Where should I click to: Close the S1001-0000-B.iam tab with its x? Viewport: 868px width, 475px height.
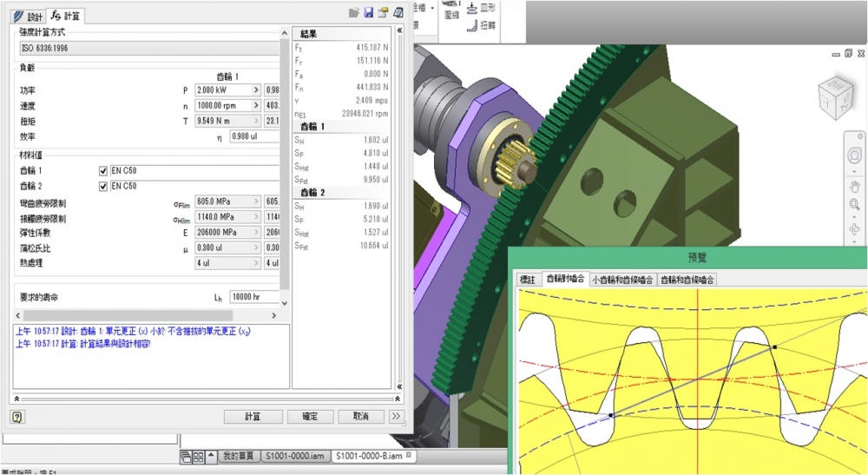(409, 455)
